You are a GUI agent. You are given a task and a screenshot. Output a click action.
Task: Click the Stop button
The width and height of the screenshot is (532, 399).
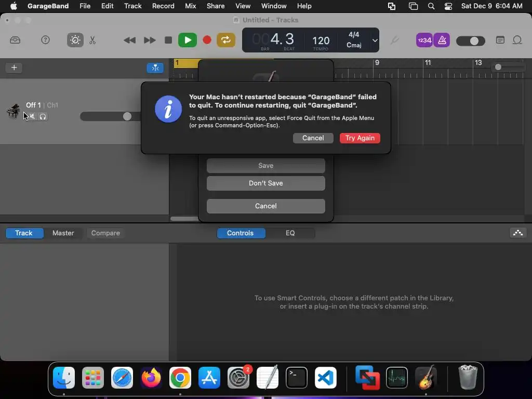click(168, 40)
